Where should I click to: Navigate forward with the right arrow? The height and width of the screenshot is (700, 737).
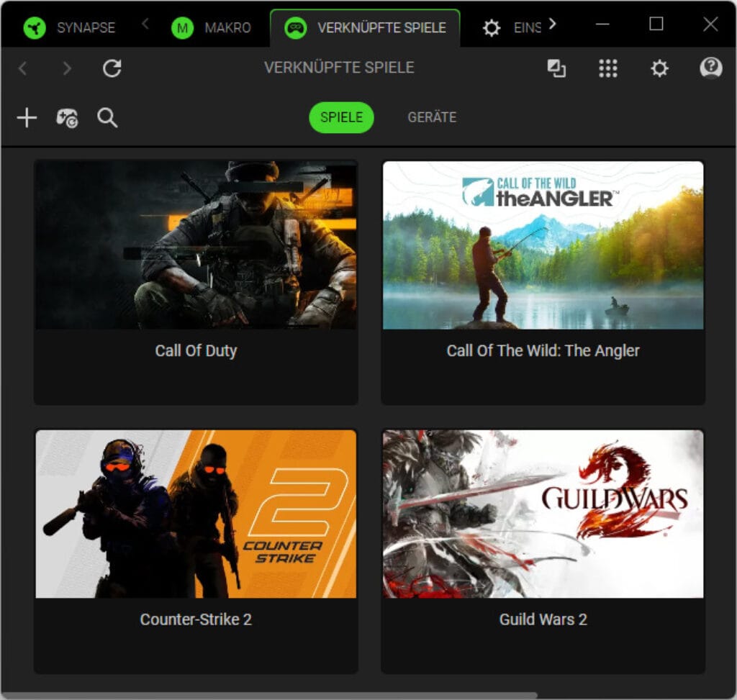67,68
